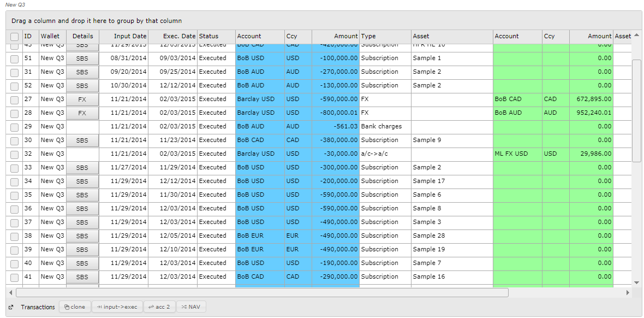Click the amount 952,240.01 cell

coord(591,113)
